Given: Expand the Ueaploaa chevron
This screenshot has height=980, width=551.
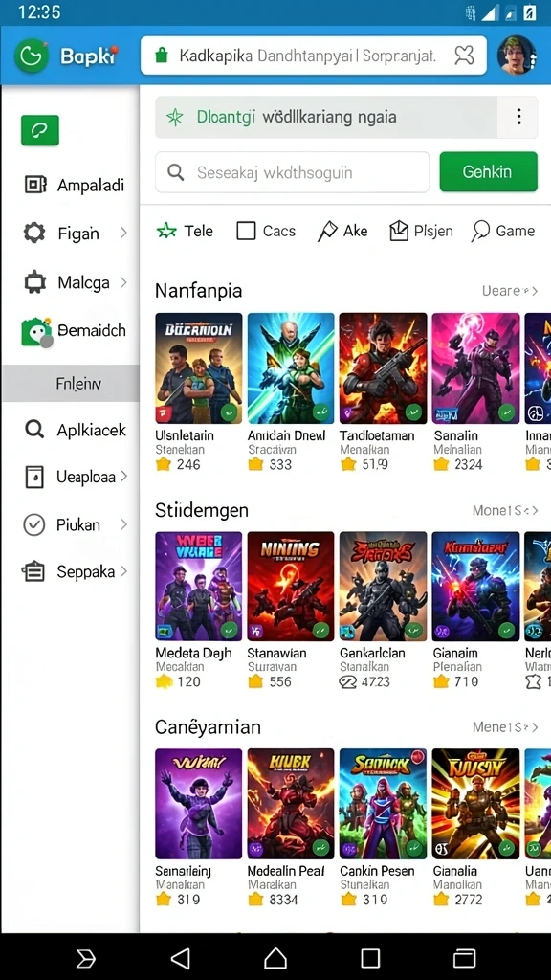Looking at the screenshot, I should 123,477.
